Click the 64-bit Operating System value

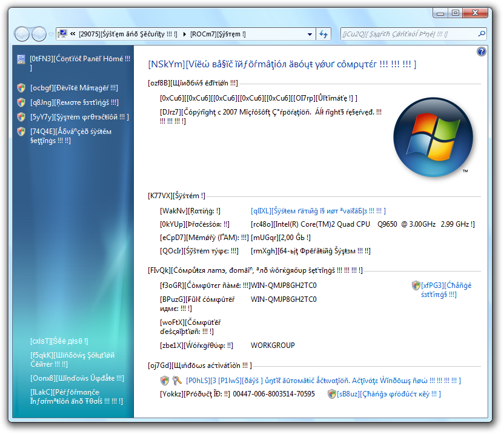(x=311, y=251)
